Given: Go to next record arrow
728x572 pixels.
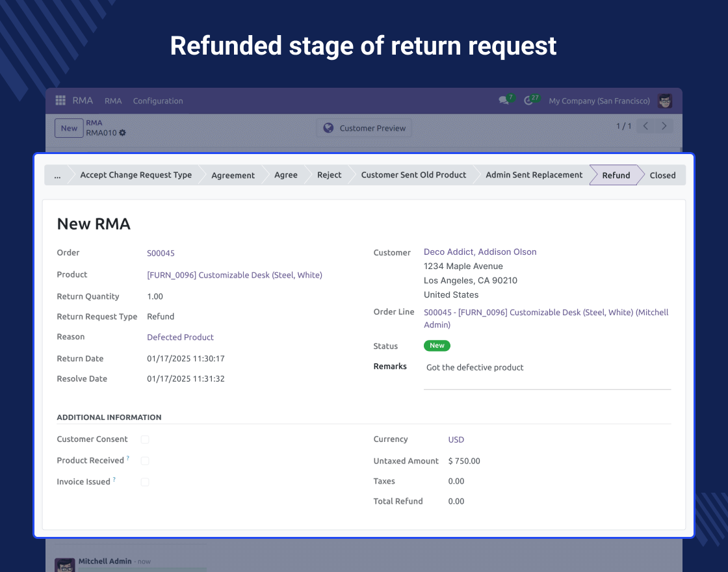Looking at the screenshot, I should tap(664, 126).
